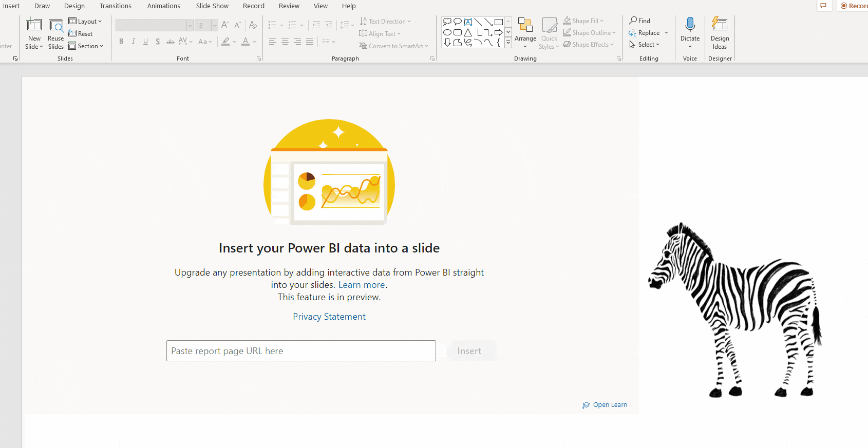Image resolution: width=868 pixels, height=448 pixels.
Task: Click the Learn more link
Action: pyautogui.click(x=362, y=285)
